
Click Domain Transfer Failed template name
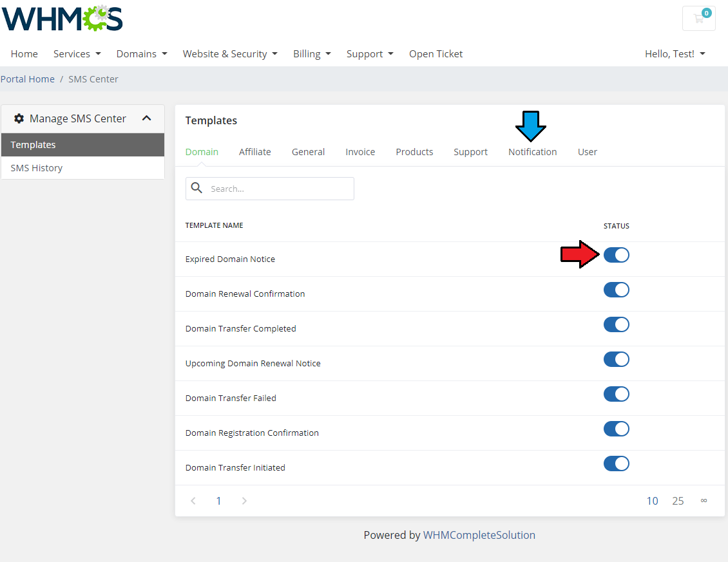point(231,398)
